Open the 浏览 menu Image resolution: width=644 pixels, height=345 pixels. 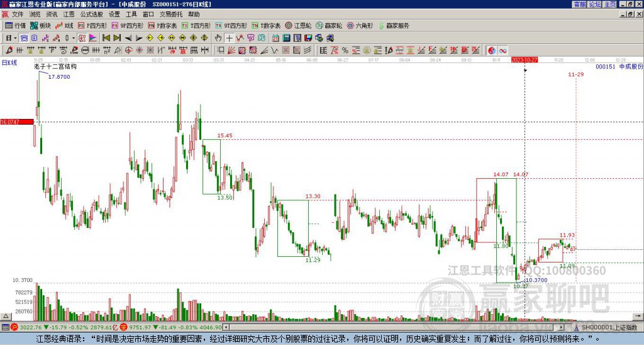(x=35, y=14)
